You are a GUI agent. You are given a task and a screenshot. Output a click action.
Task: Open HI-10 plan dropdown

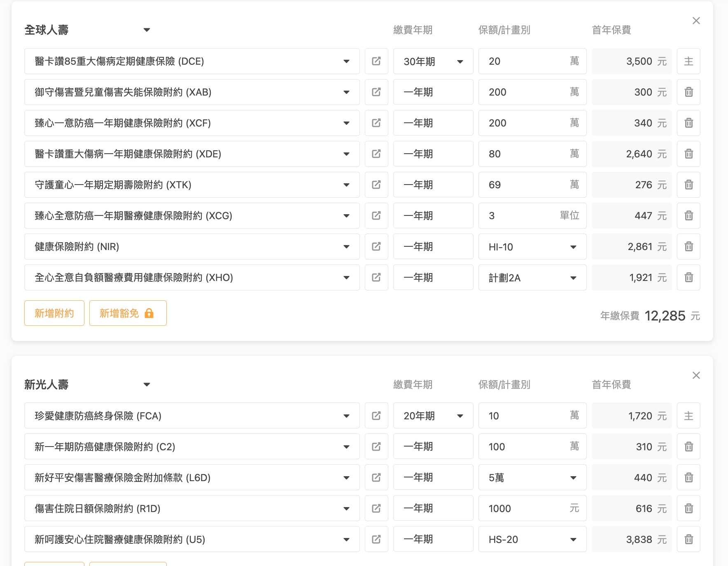(x=532, y=247)
